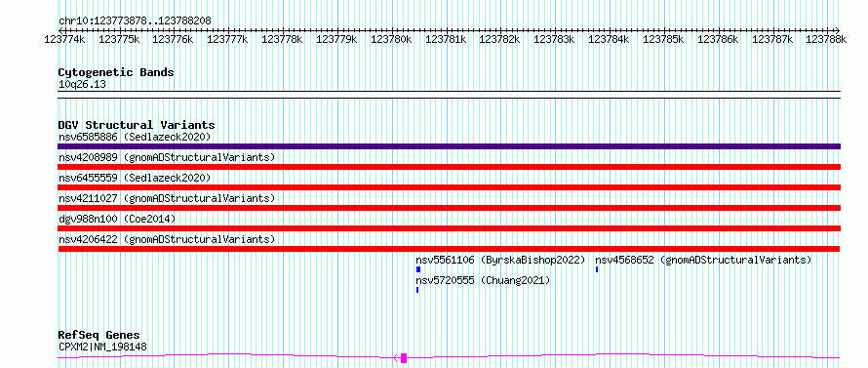The width and height of the screenshot is (868, 368).
Task: Open the nsv4208989 gnomAD variant label
Action: (x=167, y=157)
